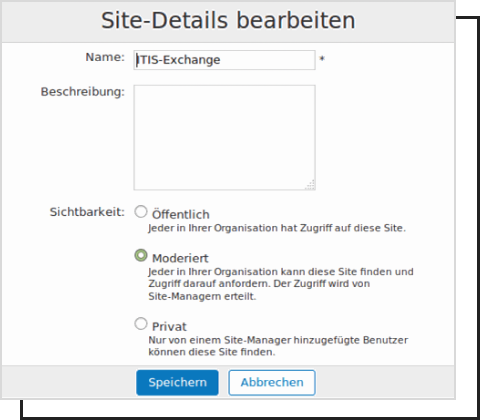The height and width of the screenshot is (420, 480).
Task: Save changes with the Speichern button
Action: click(x=177, y=382)
